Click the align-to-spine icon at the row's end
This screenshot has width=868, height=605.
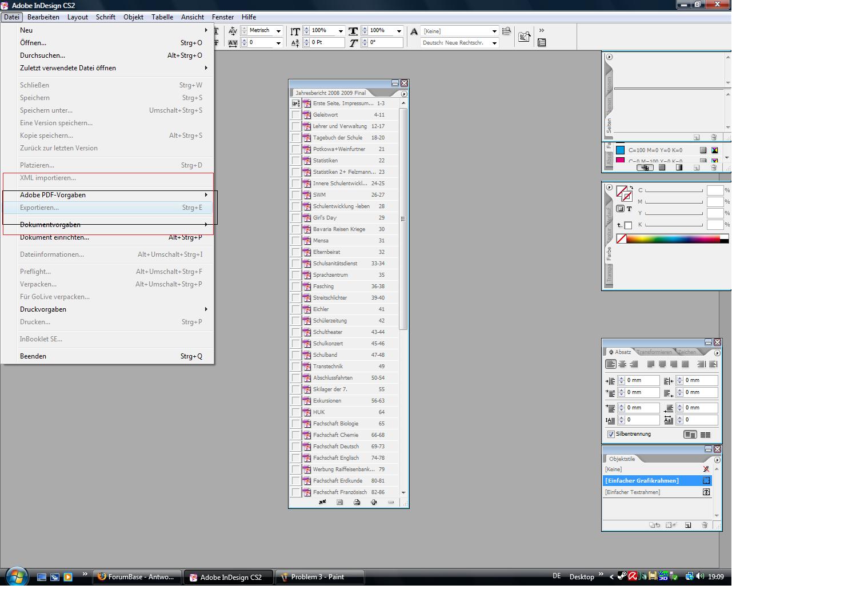coord(713,364)
